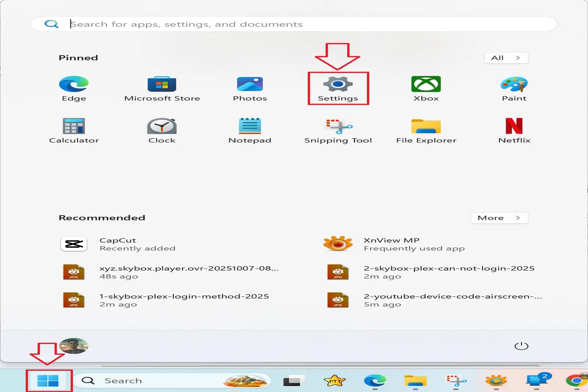Click the Windows Start button on taskbar
588x392 pixels.
coord(48,381)
